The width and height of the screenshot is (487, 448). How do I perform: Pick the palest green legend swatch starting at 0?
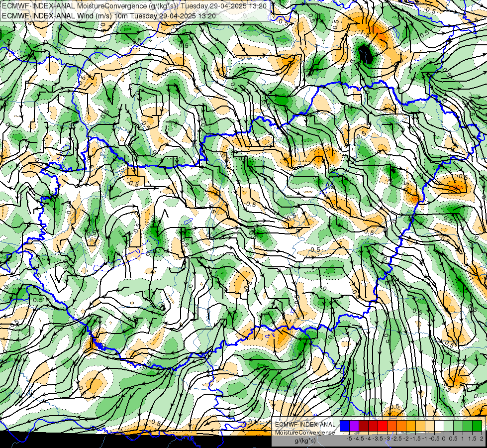point(449,426)
